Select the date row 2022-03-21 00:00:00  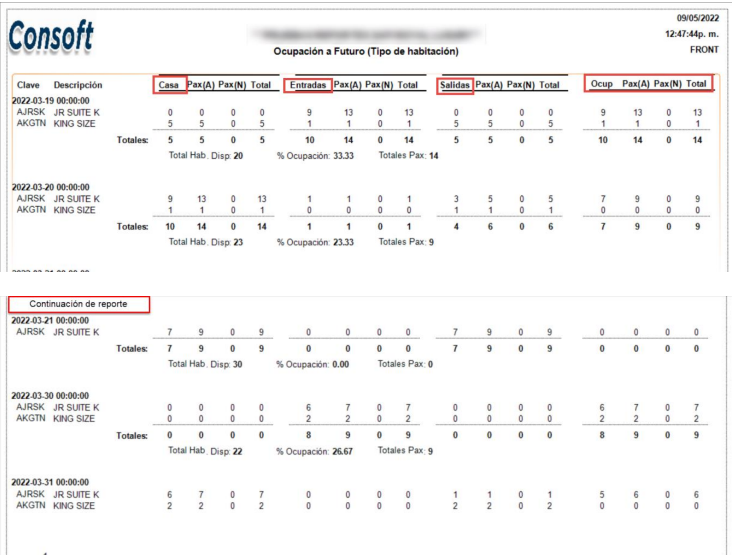click(x=50, y=321)
